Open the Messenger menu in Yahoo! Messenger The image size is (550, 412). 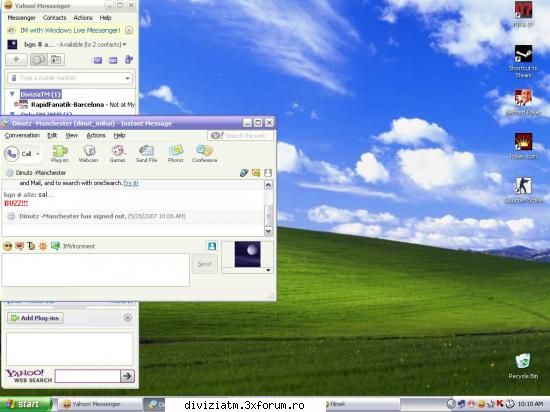[x=21, y=18]
